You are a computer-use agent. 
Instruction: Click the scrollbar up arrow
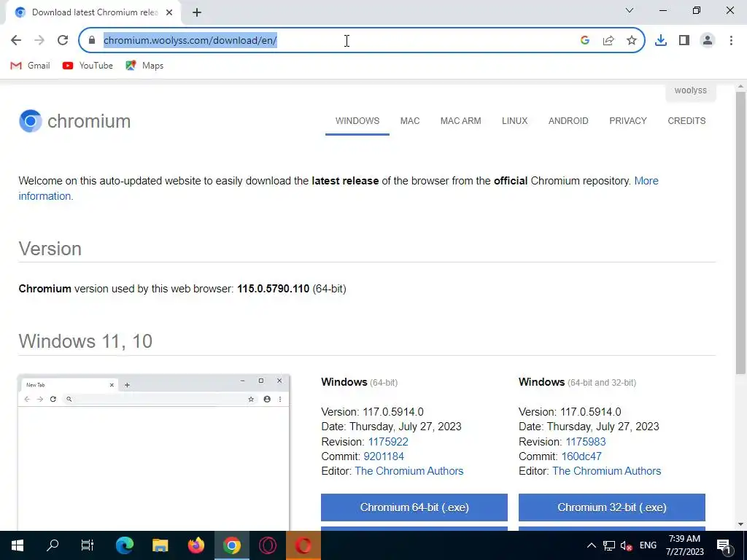(x=740, y=87)
